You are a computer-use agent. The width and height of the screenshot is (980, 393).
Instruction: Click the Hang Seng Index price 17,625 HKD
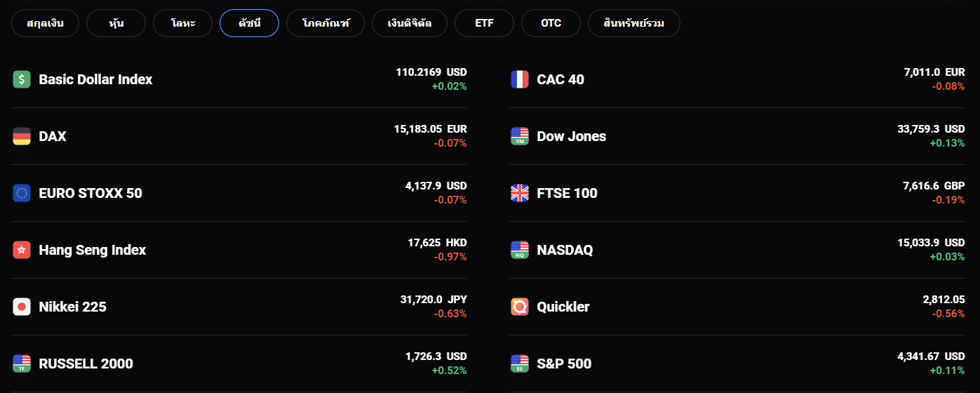tap(437, 243)
